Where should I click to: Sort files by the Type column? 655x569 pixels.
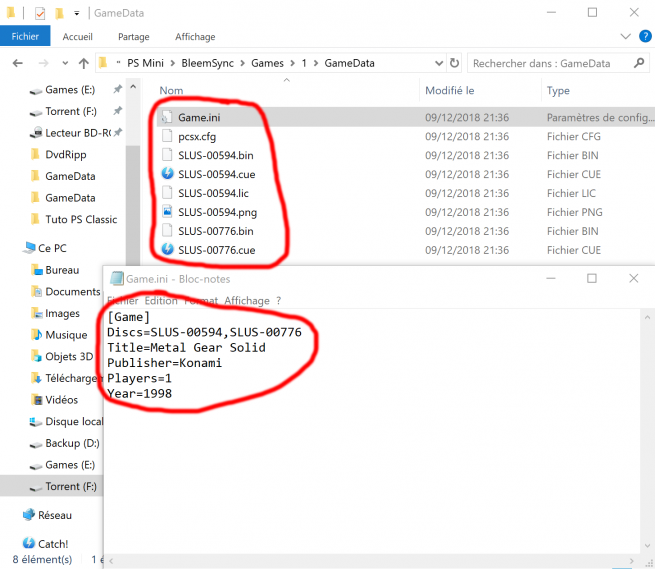click(558, 90)
